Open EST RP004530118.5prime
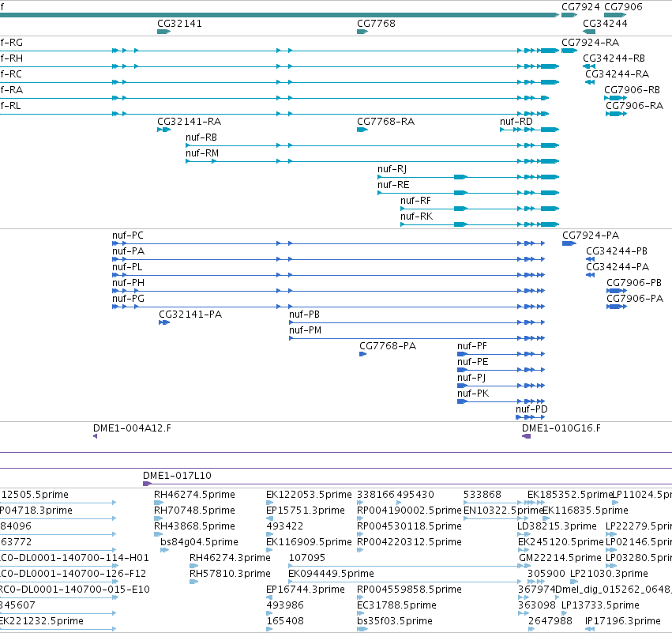The width and height of the screenshot is (672, 633). coord(409,526)
